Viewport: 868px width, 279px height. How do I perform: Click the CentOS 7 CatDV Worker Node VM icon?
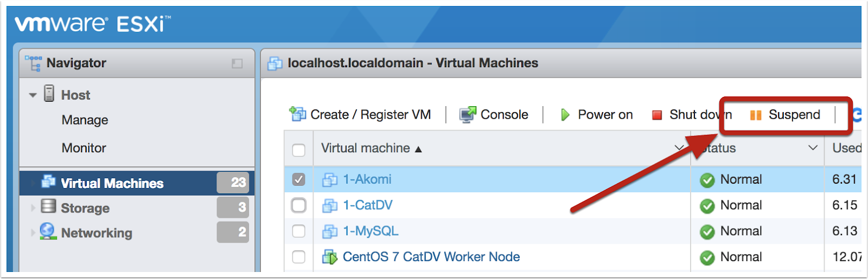(x=330, y=257)
